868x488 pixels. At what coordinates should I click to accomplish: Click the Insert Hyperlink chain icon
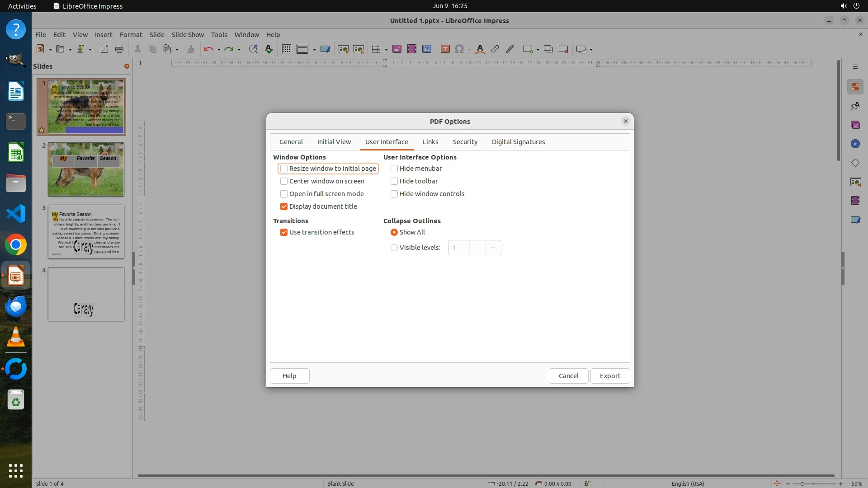[495, 49]
